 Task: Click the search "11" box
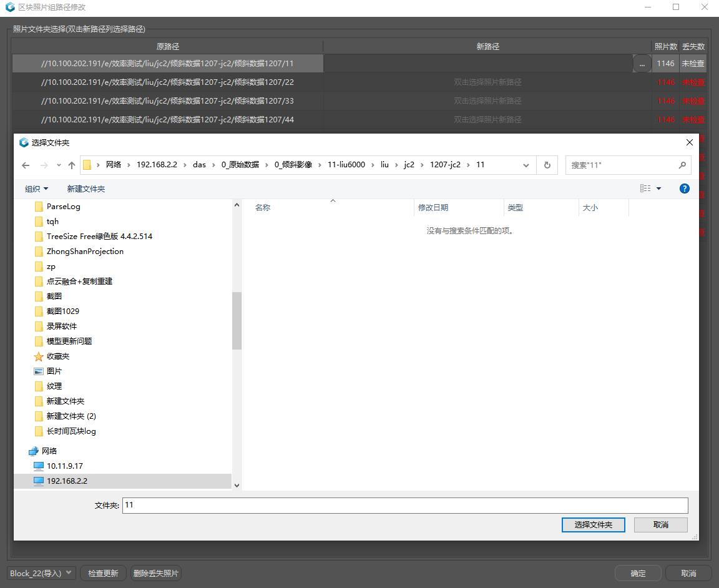pos(629,165)
